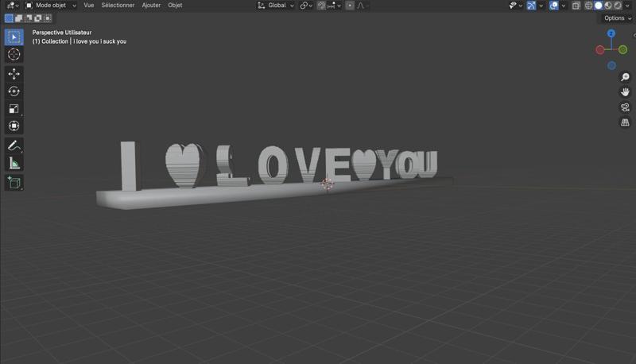
Task: Set selection mode to intersect selection
Action: (48, 18)
